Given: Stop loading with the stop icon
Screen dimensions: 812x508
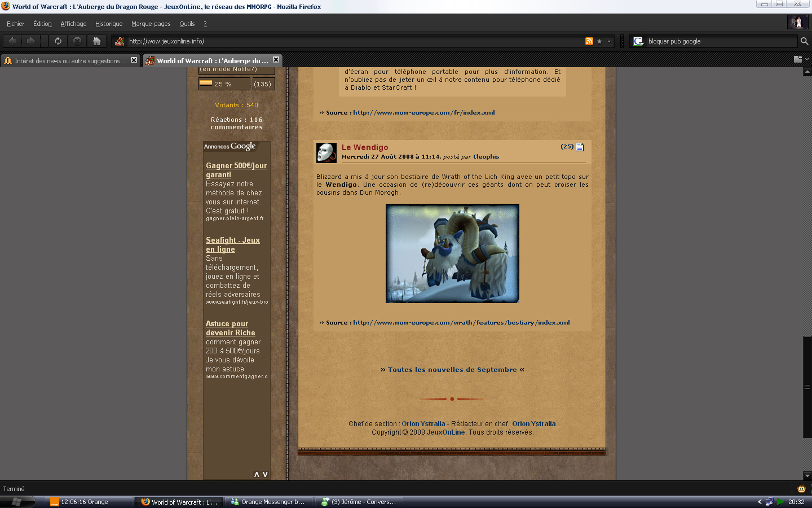Looking at the screenshot, I should [77, 41].
